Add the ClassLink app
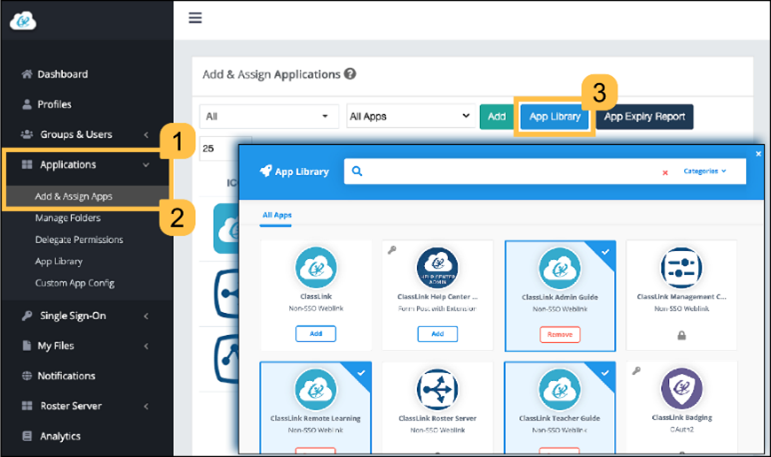Image resolution: width=771 pixels, height=457 pixels. pos(316,334)
